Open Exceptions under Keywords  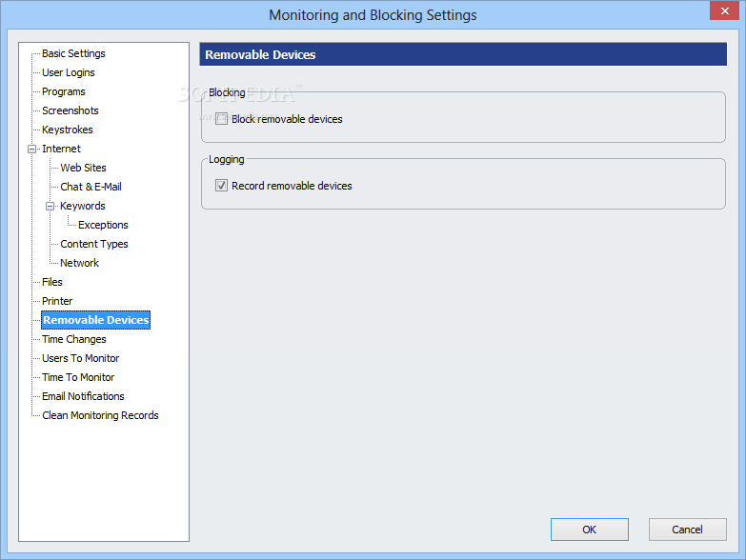[x=103, y=225]
